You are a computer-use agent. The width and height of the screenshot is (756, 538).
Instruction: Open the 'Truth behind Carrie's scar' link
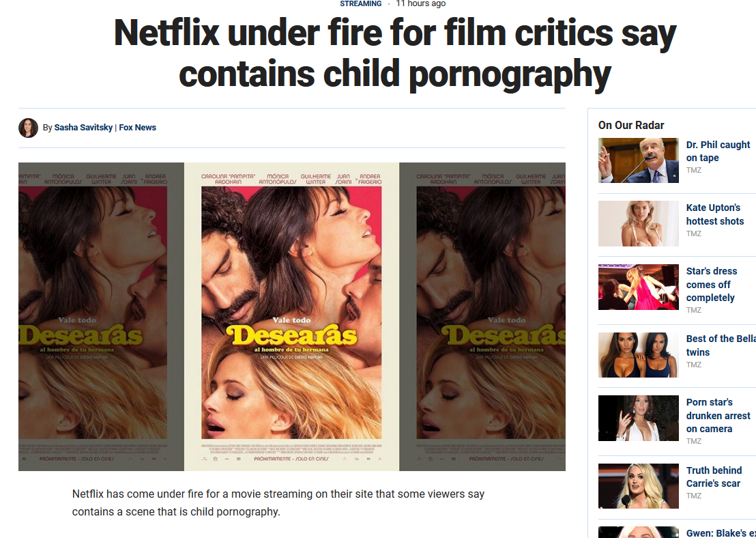(714, 477)
